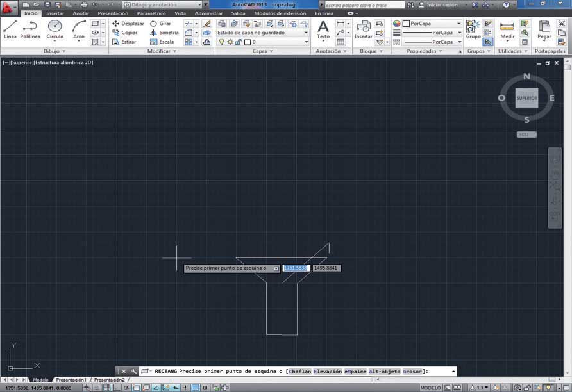
Task: Expand the Modificar panel
Action: pyautogui.click(x=162, y=51)
